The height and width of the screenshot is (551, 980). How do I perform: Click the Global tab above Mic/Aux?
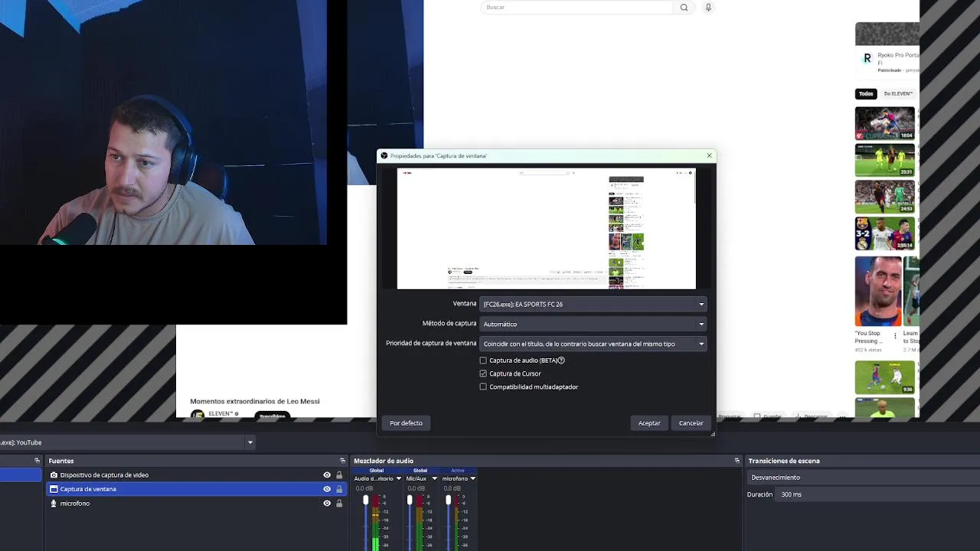[420, 471]
